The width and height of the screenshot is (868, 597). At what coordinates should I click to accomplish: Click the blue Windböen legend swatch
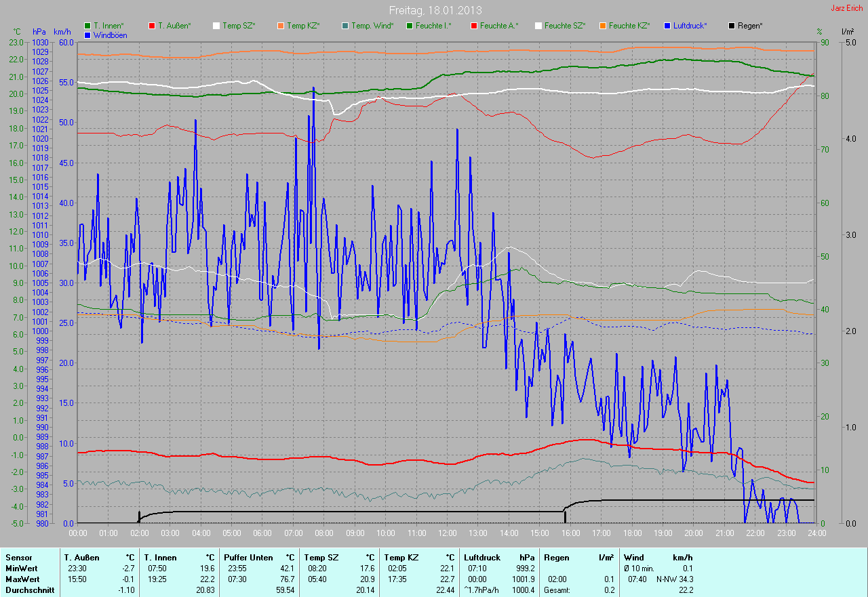click(87, 35)
